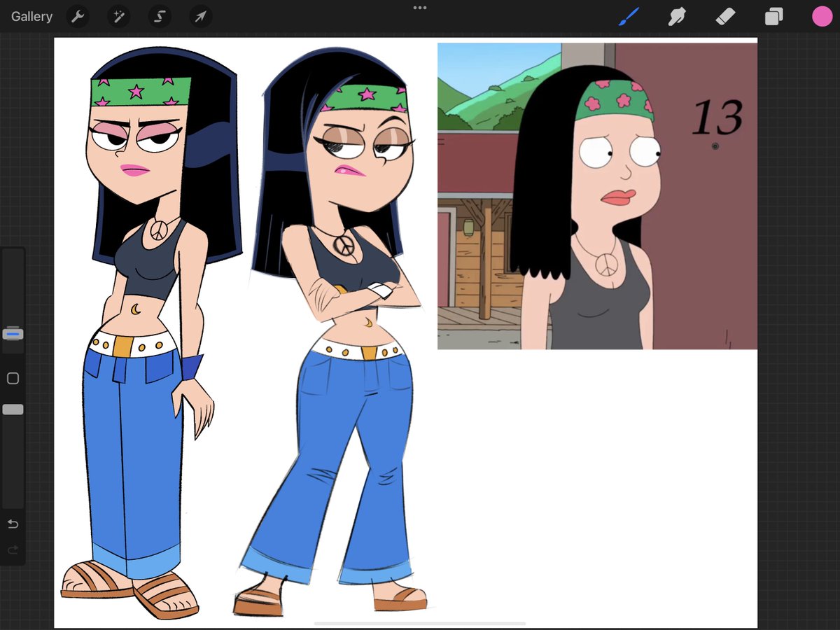
Task: Redo action with the sidebar arrow
Action: [13, 550]
